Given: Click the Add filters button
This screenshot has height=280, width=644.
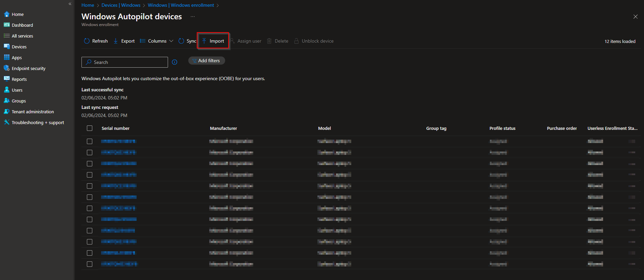Looking at the screenshot, I should tap(207, 61).
